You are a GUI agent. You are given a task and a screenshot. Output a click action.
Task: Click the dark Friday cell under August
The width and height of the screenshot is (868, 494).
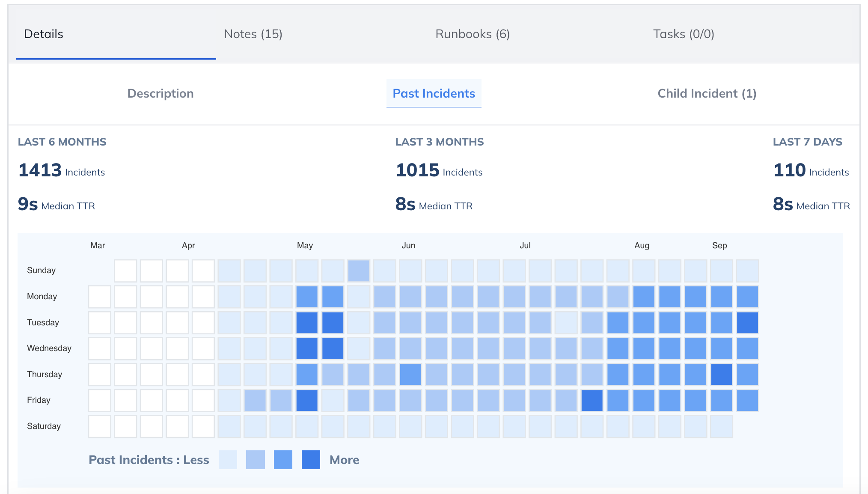click(x=593, y=400)
